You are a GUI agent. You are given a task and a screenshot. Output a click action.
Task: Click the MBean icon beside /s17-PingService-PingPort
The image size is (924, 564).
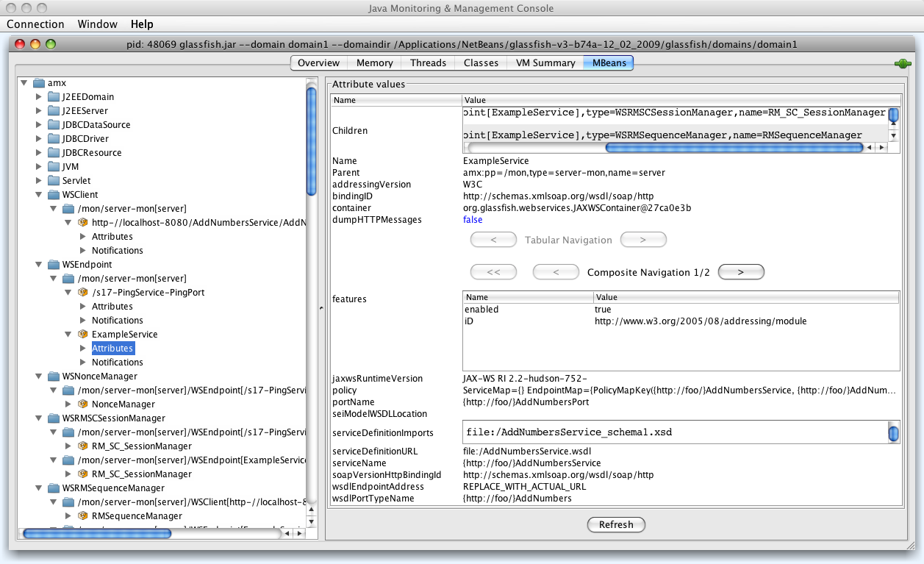pos(82,293)
